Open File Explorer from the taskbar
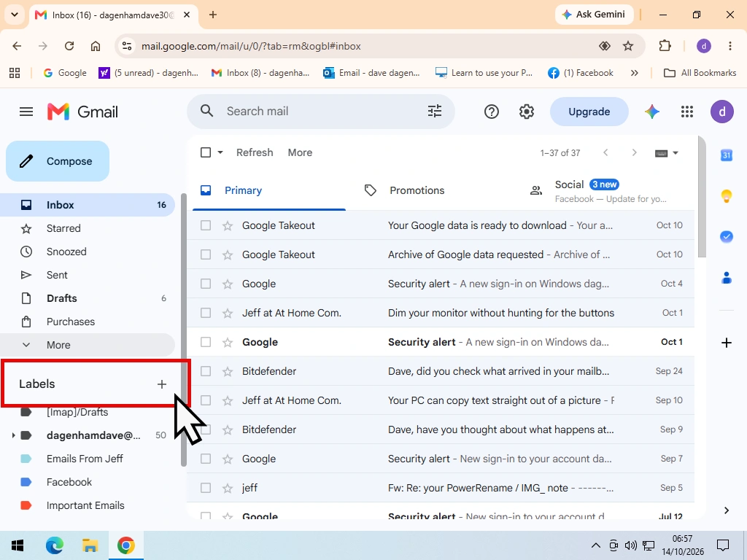This screenshot has height=560, width=747. click(x=90, y=545)
